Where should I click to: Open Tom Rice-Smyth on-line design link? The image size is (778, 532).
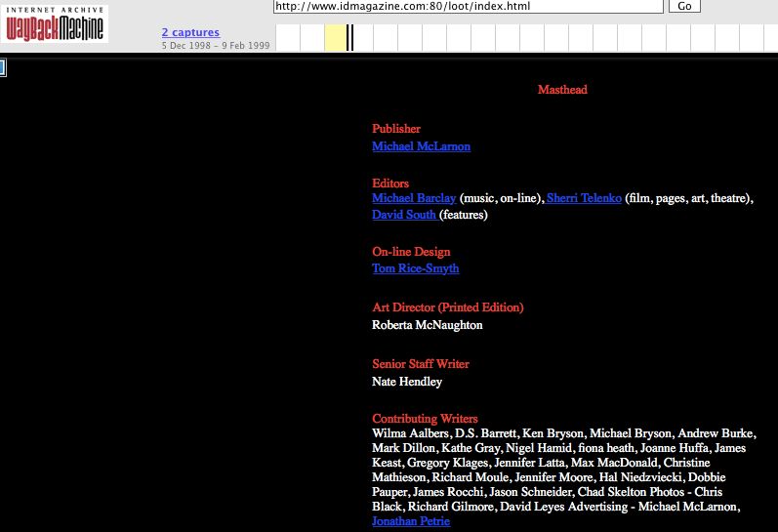pos(415,268)
